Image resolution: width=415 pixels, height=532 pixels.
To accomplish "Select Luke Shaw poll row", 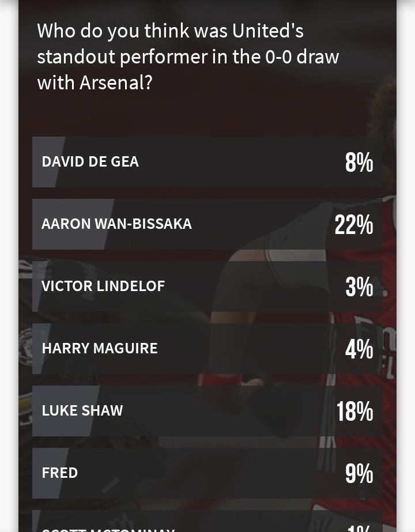I will click(207, 411).
